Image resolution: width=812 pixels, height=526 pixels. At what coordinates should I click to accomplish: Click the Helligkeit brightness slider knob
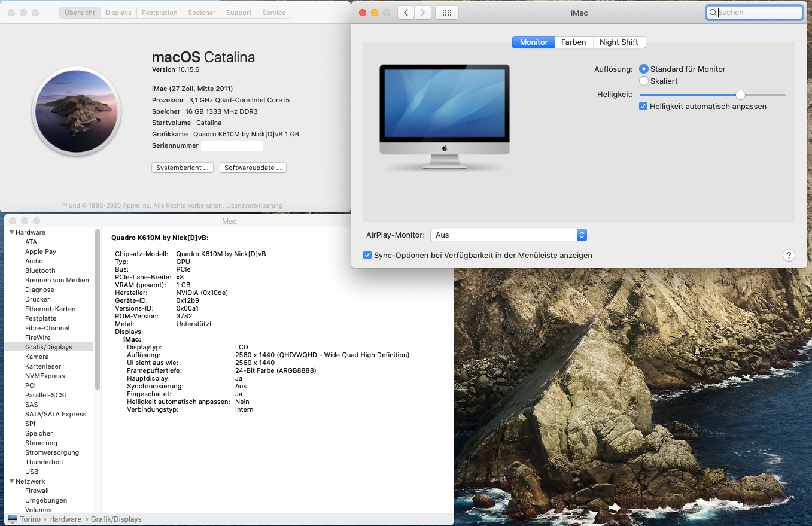tap(740, 95)
